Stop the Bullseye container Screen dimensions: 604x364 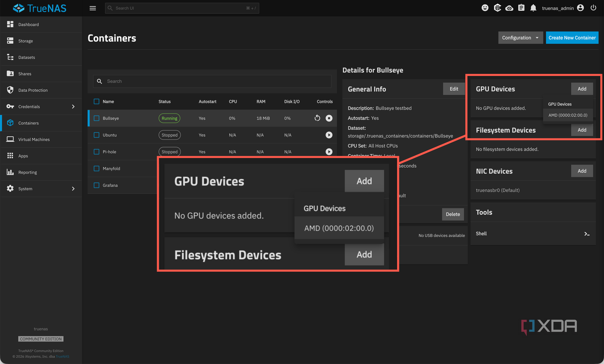click(x=329, y=118)
